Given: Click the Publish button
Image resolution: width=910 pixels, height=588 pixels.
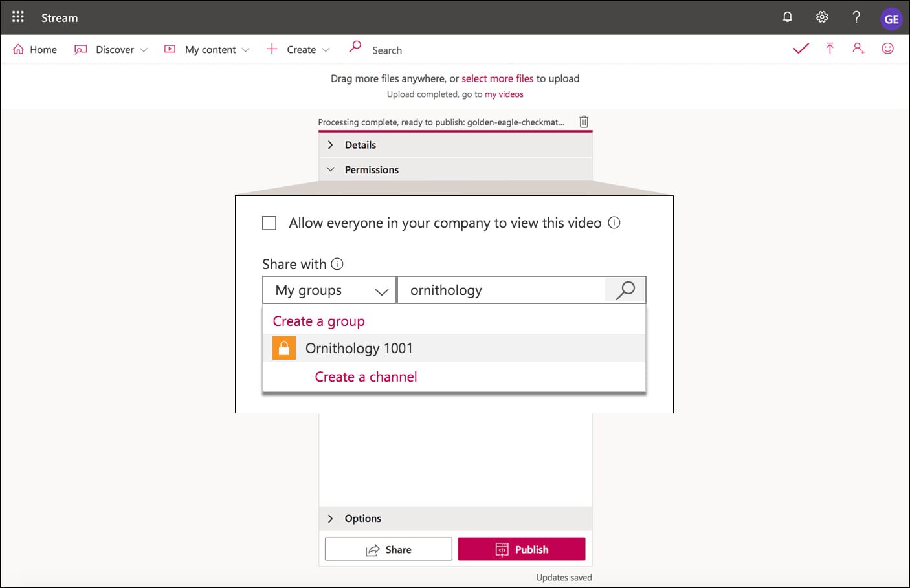Looking at the screenshot, I should [522, 549].
